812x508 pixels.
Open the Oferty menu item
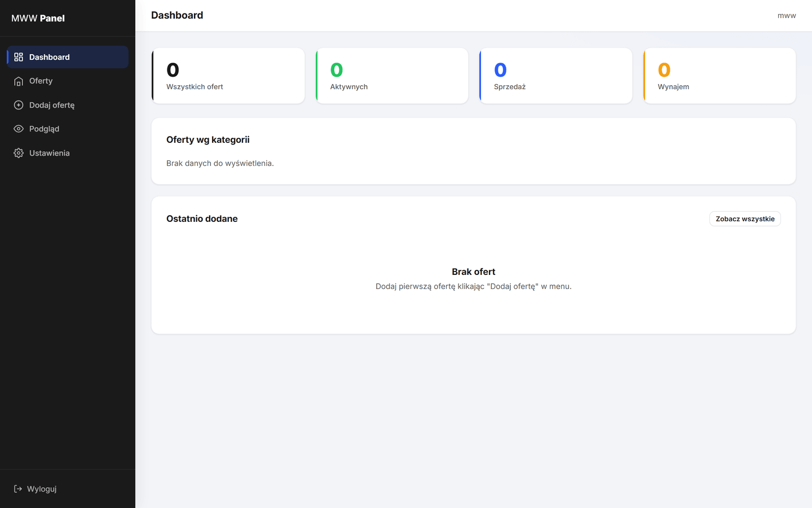point(68,81)
